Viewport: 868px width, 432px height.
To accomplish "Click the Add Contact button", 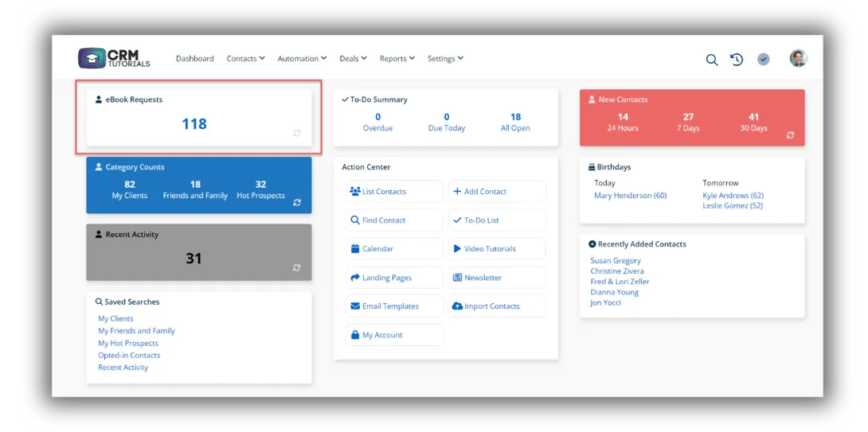I will 497,192.
